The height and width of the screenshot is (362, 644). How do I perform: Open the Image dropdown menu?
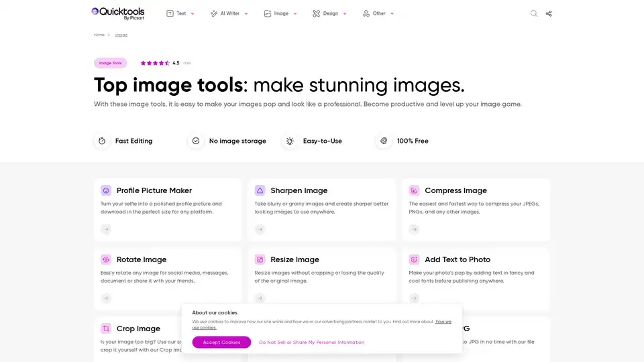(280, 13)
